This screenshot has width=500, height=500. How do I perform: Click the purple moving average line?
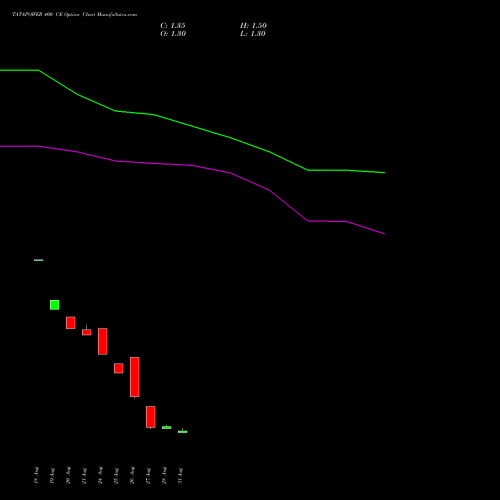192,165
